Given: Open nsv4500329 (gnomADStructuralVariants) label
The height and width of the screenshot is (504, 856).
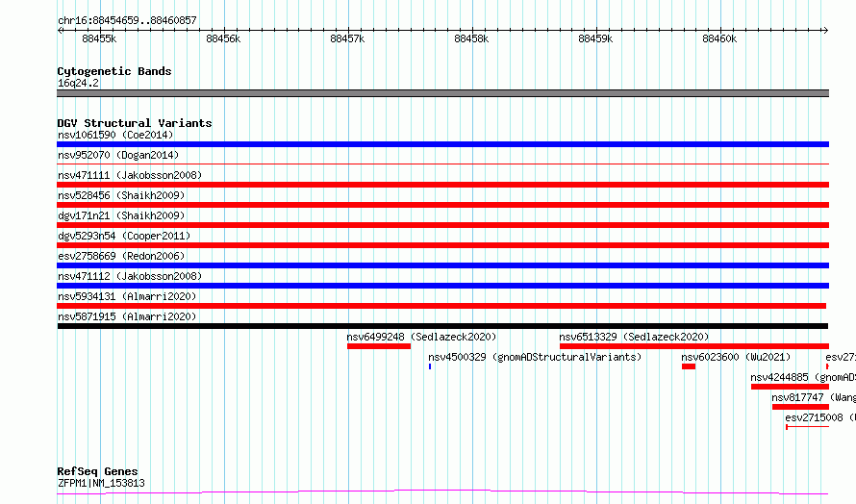Looking at the screenshot, I should pyautogui.click(x=535, y=357).
